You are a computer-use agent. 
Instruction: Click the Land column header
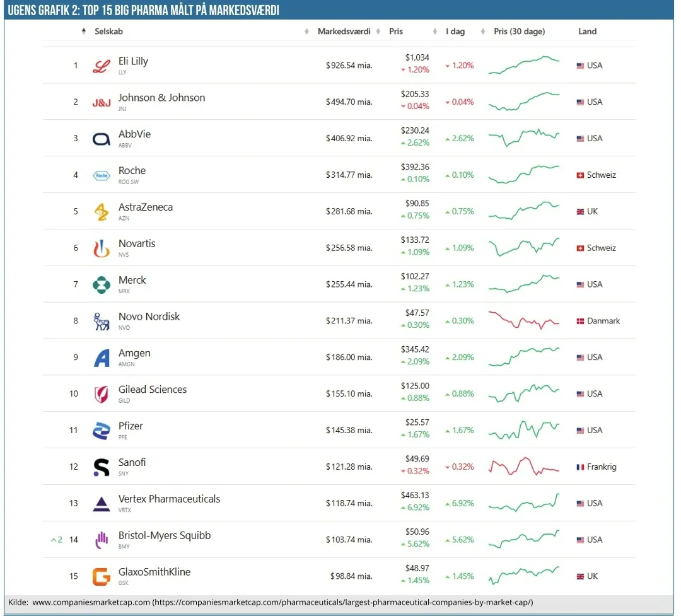tap(587, 32)
